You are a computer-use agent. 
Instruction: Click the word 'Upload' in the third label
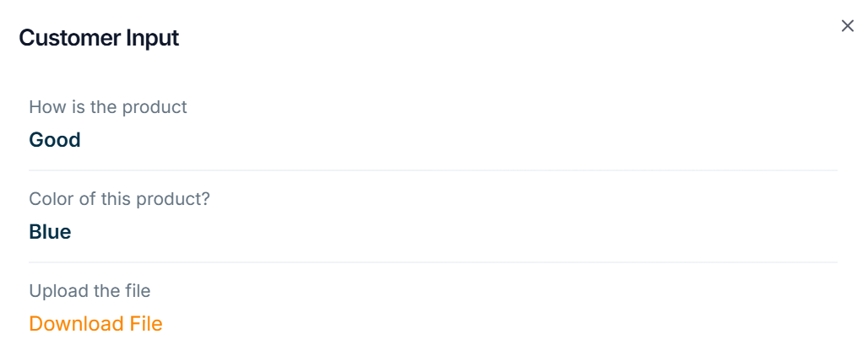56,291
